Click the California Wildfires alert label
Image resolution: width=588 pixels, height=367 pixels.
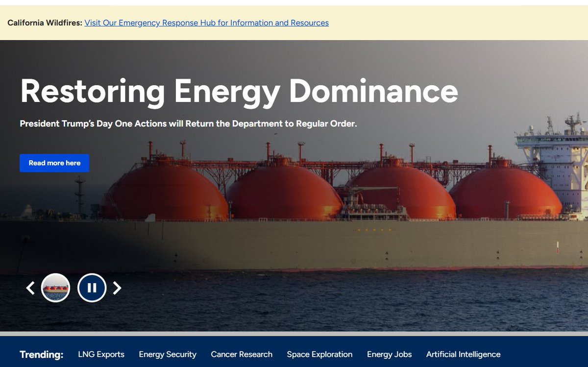[x=45, y=23]
